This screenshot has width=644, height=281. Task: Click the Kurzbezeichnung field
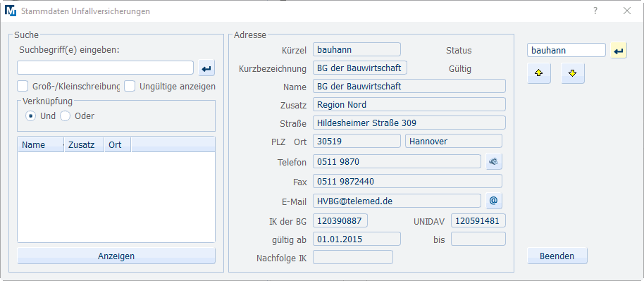tap(360, 68)
